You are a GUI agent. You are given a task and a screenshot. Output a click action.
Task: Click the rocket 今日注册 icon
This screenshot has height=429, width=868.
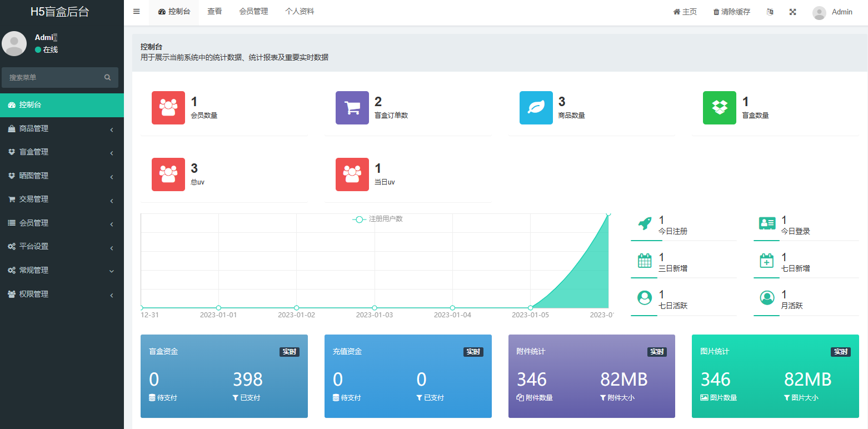[645, 224]
